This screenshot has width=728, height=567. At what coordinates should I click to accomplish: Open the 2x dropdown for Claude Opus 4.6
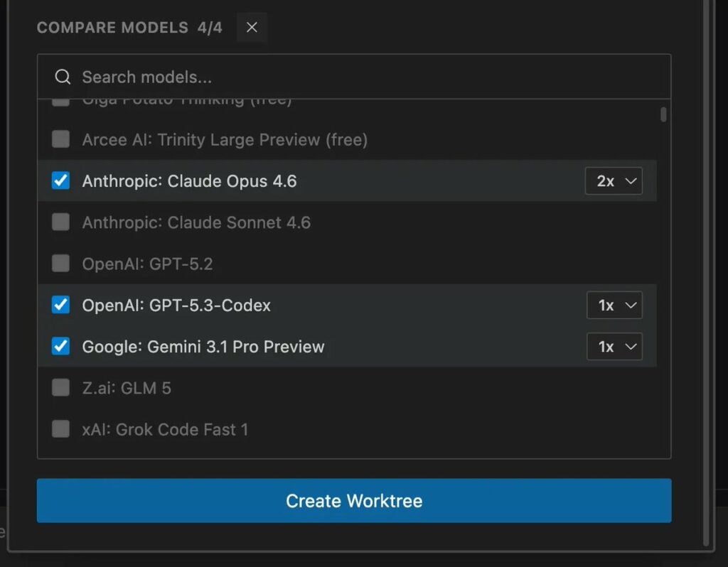coord(614,181)
